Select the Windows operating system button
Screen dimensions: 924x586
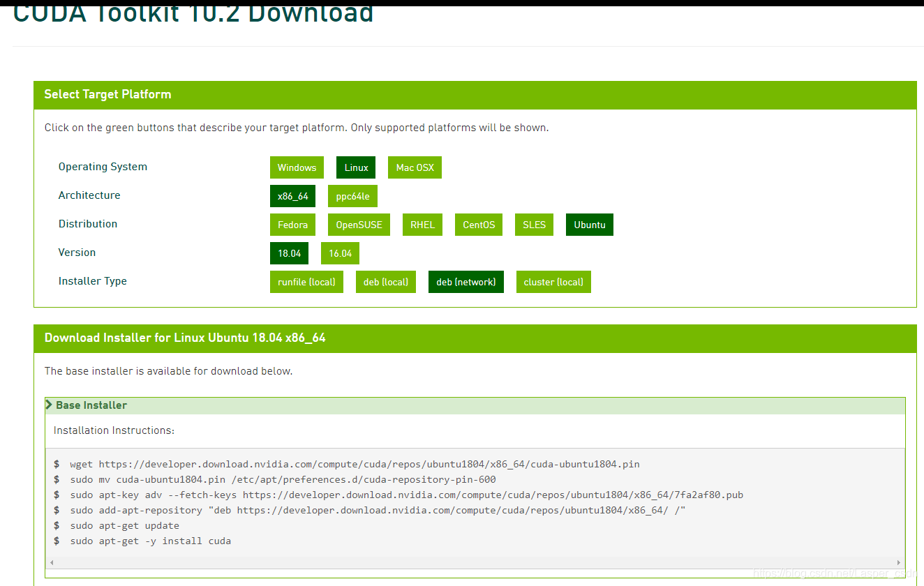point(297,167)
